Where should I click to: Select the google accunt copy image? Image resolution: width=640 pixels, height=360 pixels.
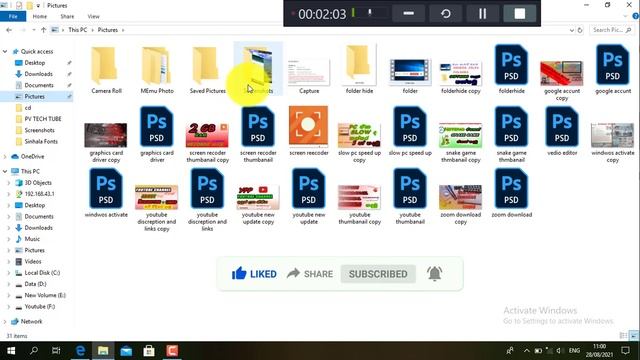tap(562, 73)
